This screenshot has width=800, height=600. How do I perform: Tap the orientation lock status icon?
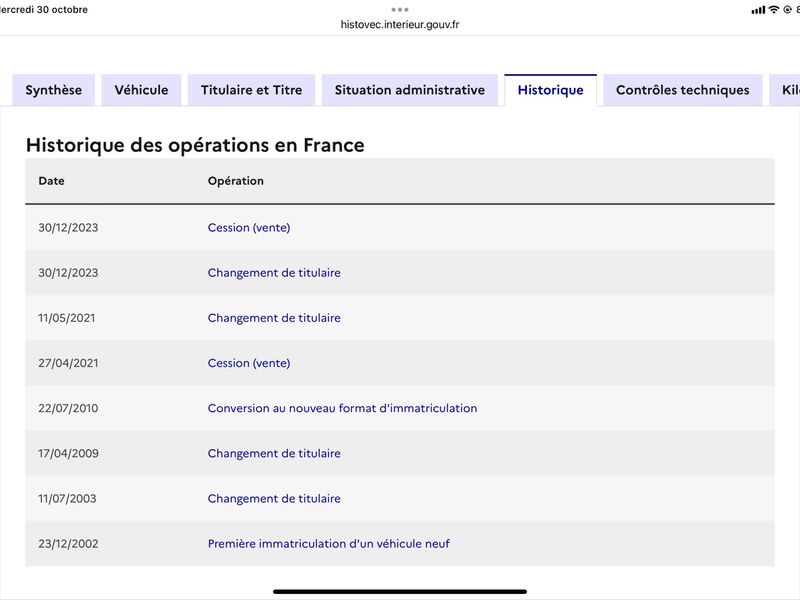click(x=787, y=9)
